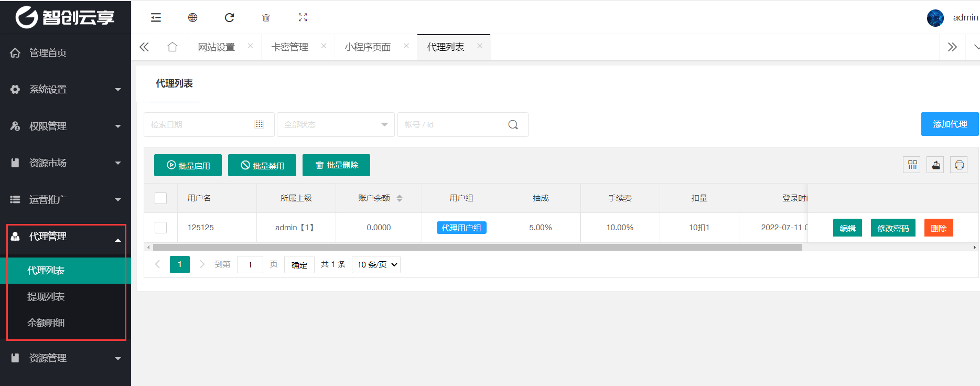Click 修改密码 for agent 125125
980x386 pixels.
tap(893, 228)
